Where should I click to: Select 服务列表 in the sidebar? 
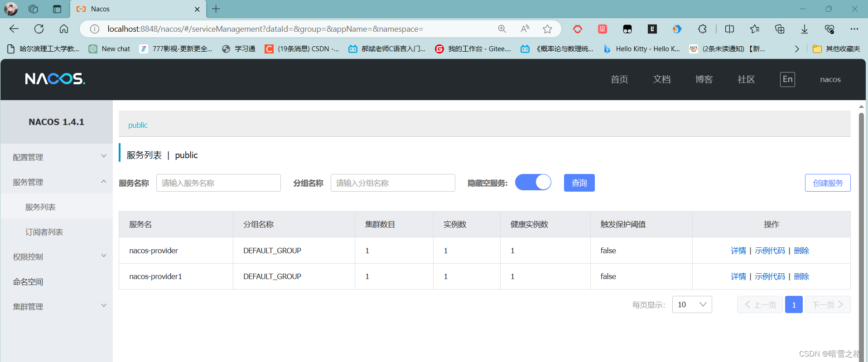57,207
